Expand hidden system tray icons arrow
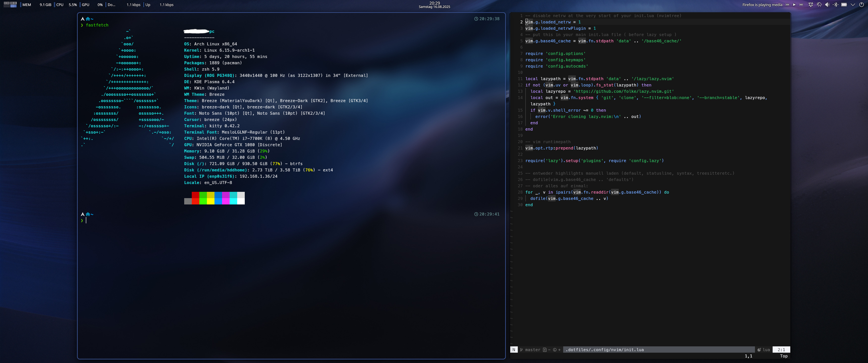This screenshot has height=363, width=868. point(853,5)
